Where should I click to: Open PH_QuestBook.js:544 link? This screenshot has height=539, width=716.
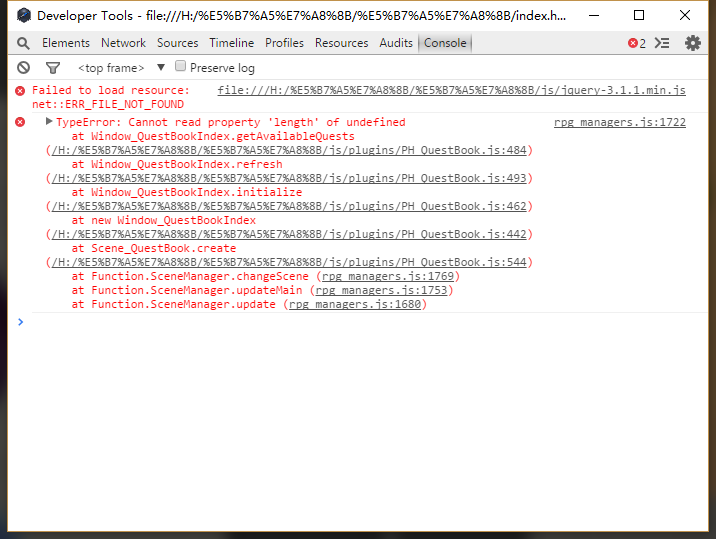[x=289, y=262]
